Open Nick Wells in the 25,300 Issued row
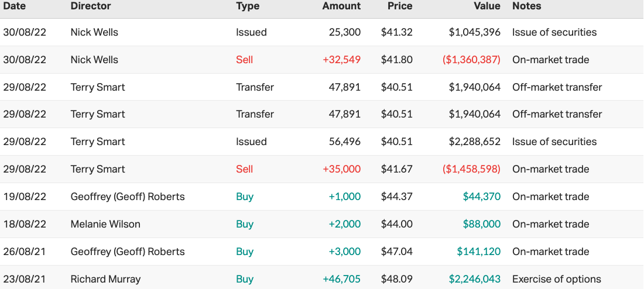 [x=94, y=32]
